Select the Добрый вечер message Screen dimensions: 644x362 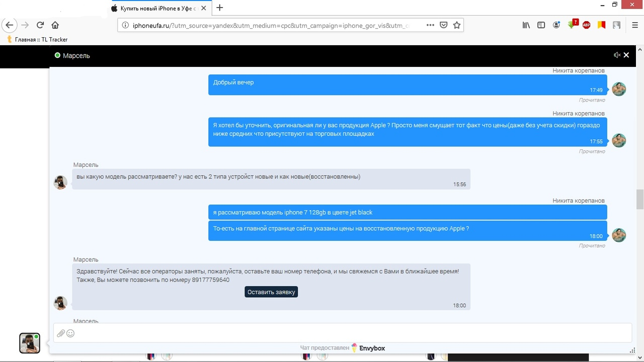[408, 85]
